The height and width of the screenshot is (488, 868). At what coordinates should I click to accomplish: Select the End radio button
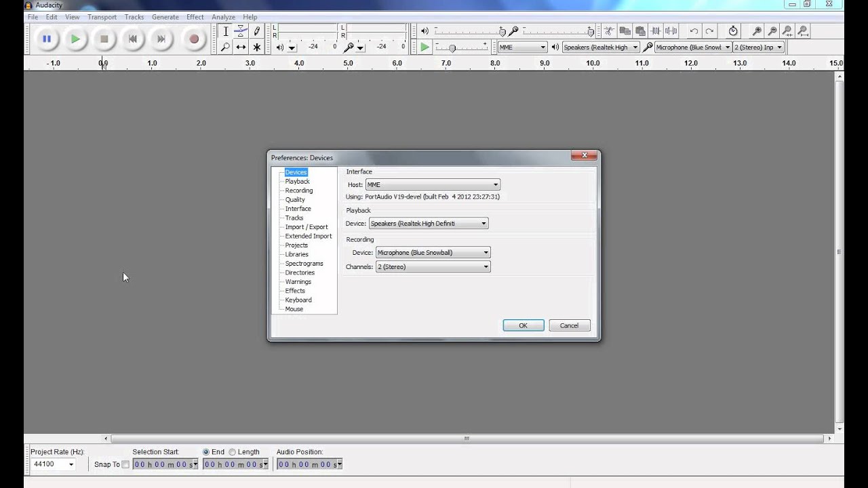(x=206, y=451)
